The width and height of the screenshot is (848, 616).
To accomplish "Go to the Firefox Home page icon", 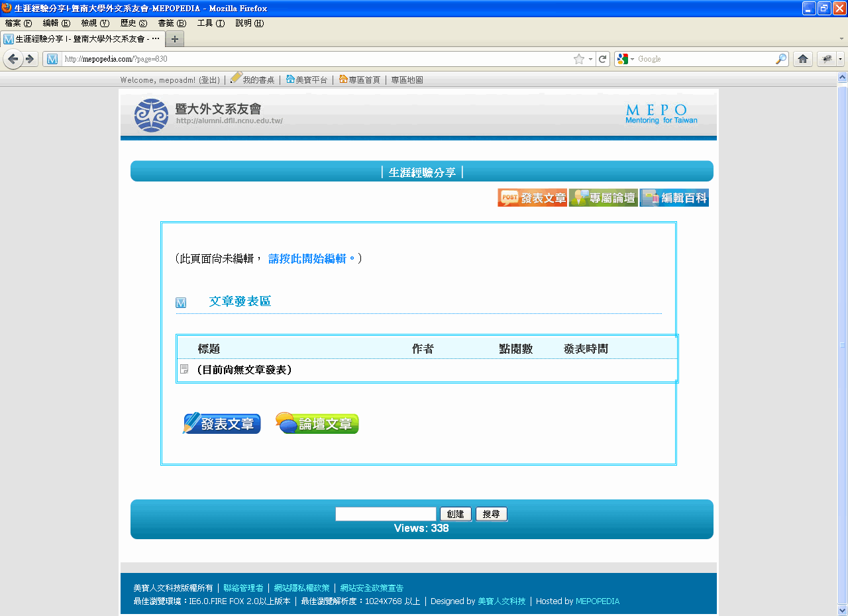I will [802, 59].
